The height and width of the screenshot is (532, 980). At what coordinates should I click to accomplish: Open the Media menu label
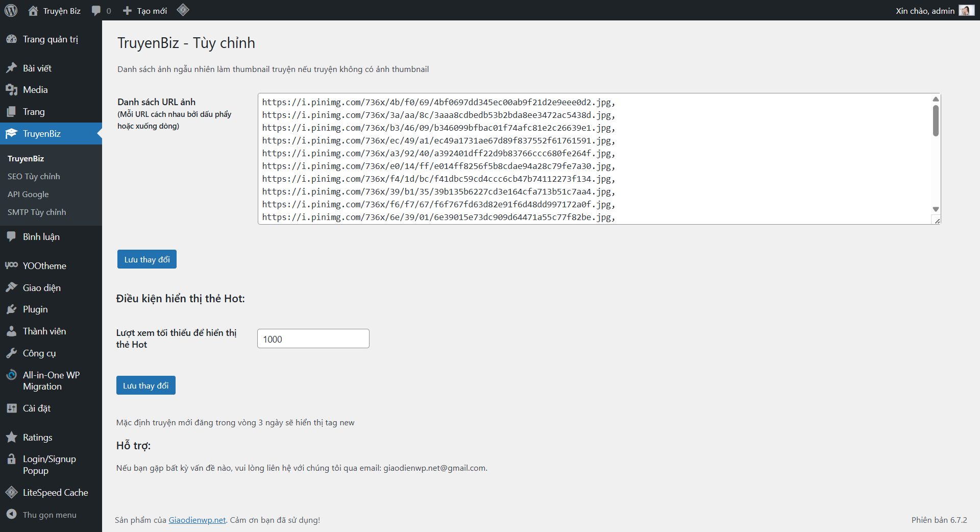(35, 90)
